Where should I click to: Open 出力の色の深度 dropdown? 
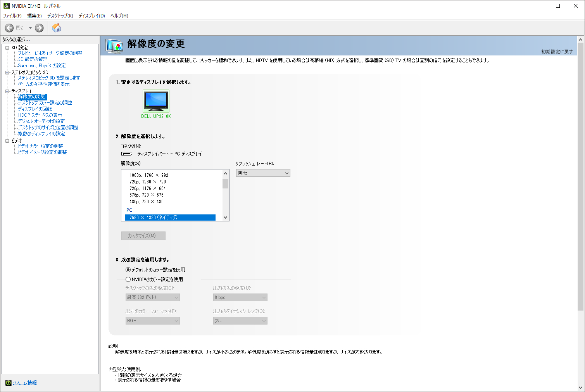(x=240, y=297)
